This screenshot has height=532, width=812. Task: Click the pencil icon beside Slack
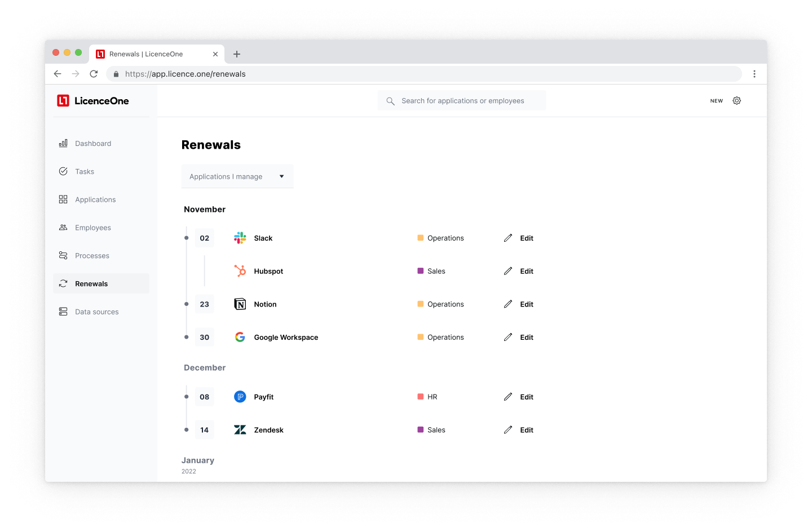(508, 238)
